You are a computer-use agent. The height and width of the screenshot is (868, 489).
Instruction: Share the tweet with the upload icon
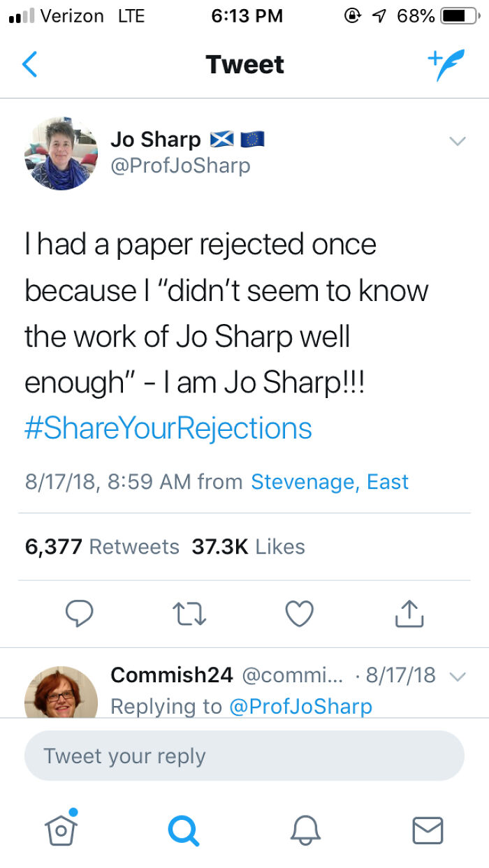pyautogui.click(x=409, y=614)
